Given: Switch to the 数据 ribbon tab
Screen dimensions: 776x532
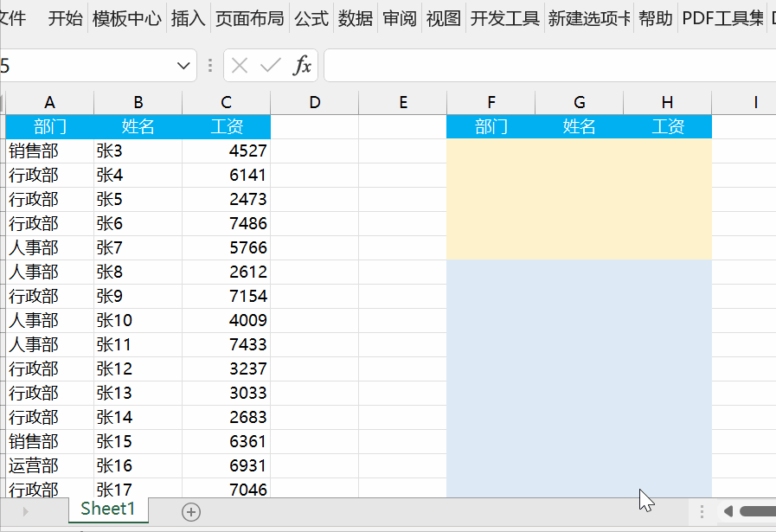Looking at the screenshot, I should 356,17.
